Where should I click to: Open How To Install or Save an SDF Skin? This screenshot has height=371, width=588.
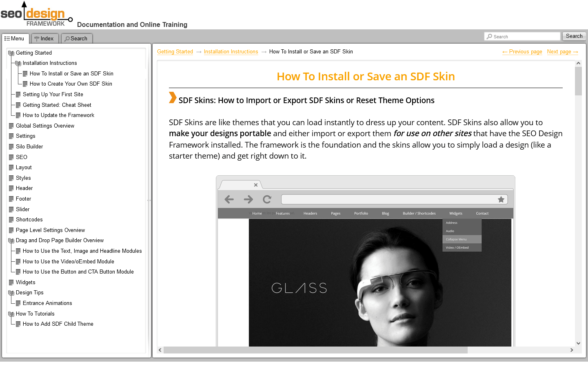click(71, 74)
